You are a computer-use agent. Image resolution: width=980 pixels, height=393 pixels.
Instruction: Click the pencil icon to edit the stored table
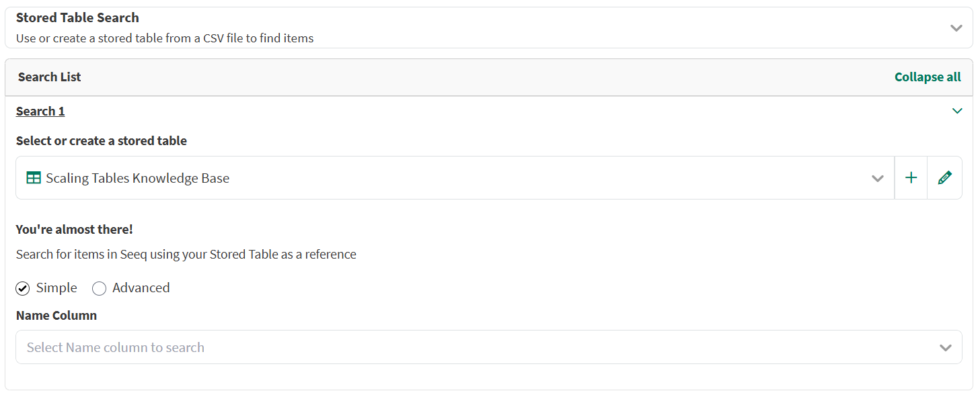[944, 178]
